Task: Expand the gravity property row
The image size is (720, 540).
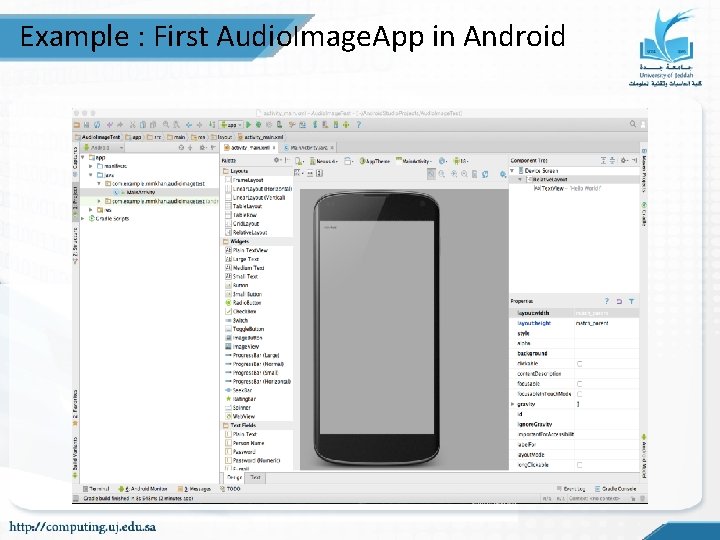Action: (513, 404)
